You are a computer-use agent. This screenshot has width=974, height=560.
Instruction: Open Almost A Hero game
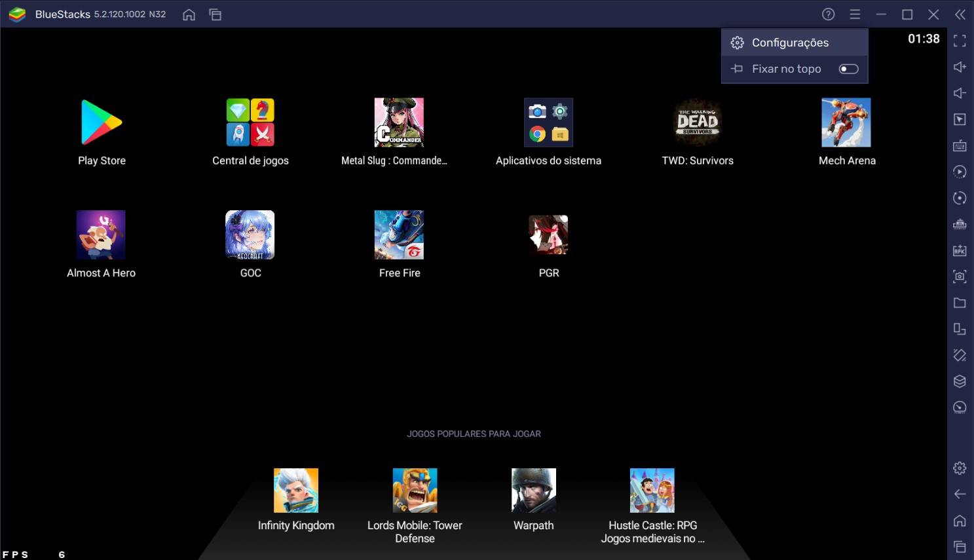click(x=101, y=234)
